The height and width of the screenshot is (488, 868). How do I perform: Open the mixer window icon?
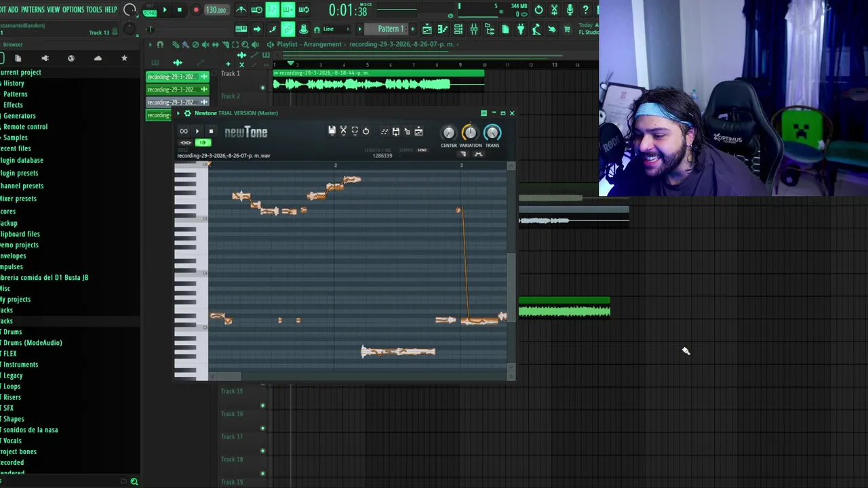pyautogui.click(x=474, y=29)
